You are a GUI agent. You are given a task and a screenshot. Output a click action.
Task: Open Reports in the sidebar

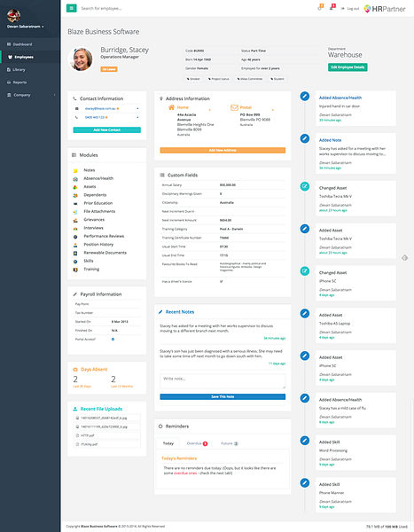[x=31, y=82]
